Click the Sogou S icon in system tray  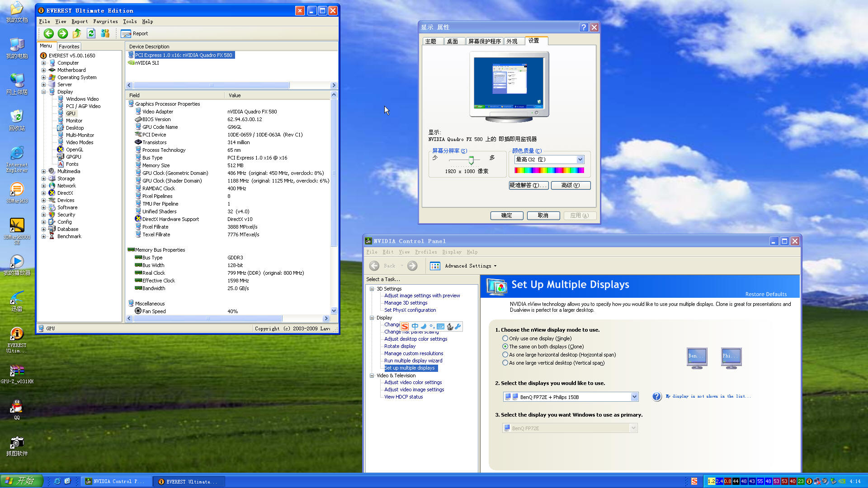(694, 482)
